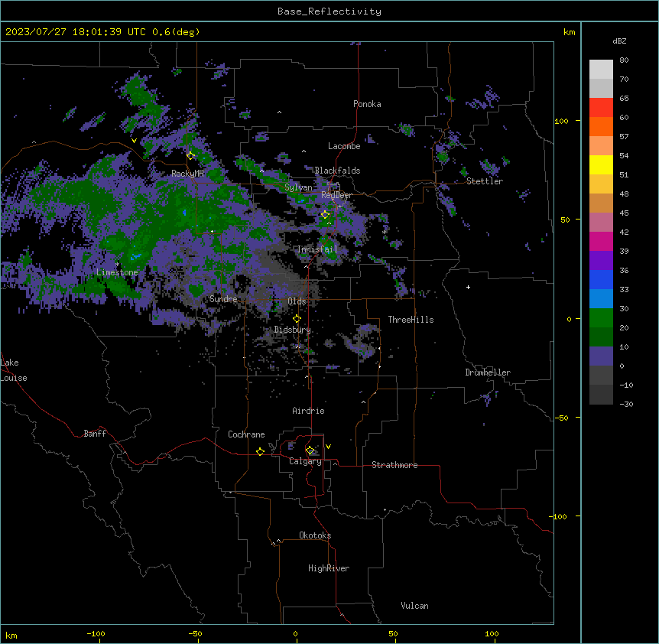
Task: Click the asterisk marker above Limestone
Action: (x=117, y=265)
